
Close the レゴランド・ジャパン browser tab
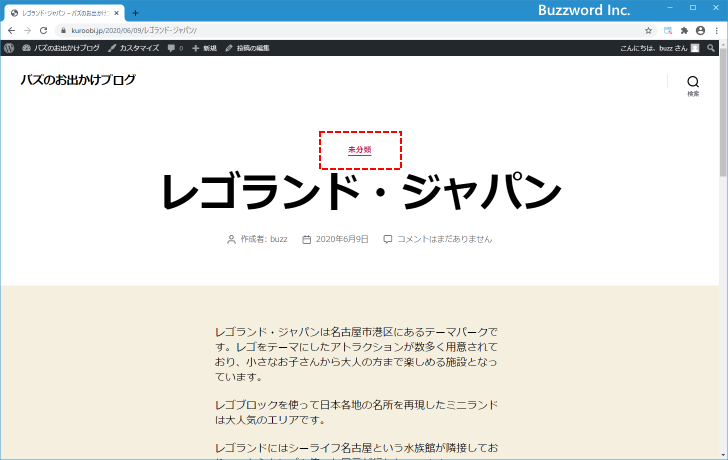coord(117,13)
